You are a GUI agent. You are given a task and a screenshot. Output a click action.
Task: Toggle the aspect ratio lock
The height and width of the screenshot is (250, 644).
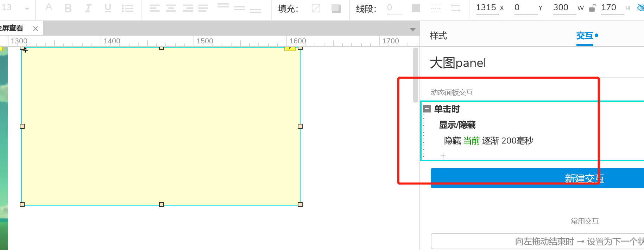tap(592, 8)
